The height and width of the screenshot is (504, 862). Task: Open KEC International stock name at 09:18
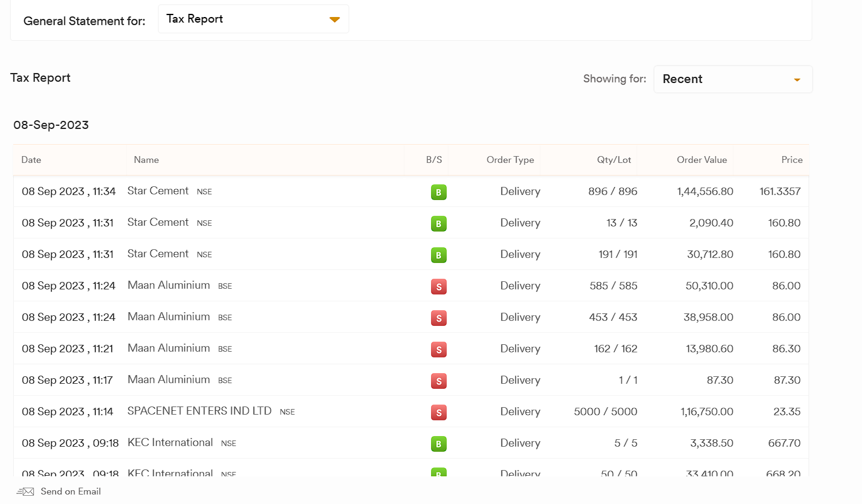(170, 442)
